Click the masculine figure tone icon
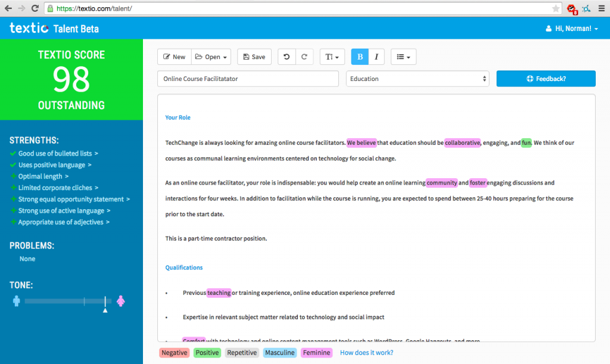 click(16, 301)
